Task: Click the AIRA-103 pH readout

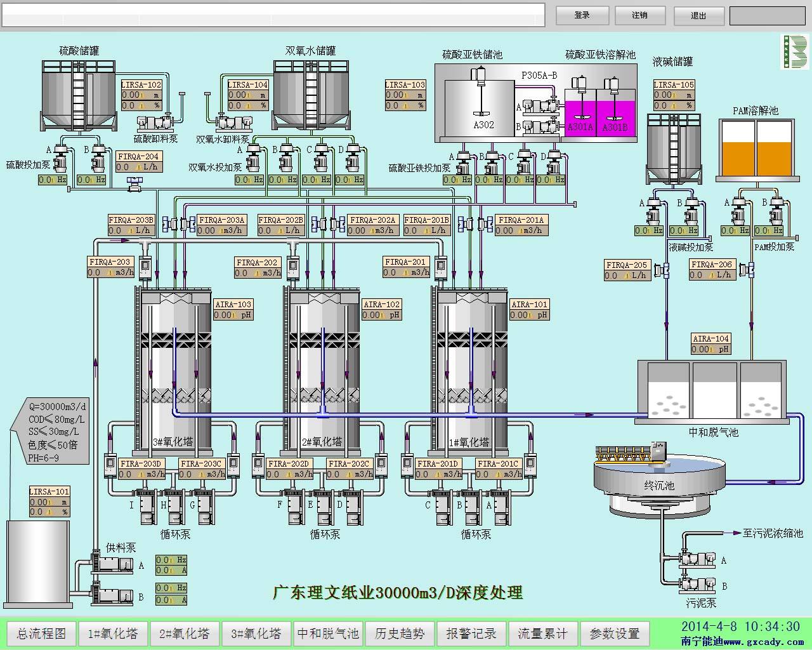Action: click(233, 309)
